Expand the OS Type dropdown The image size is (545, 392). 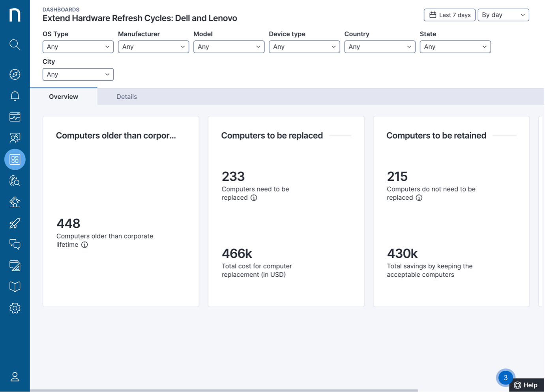(x=78, y=47)
